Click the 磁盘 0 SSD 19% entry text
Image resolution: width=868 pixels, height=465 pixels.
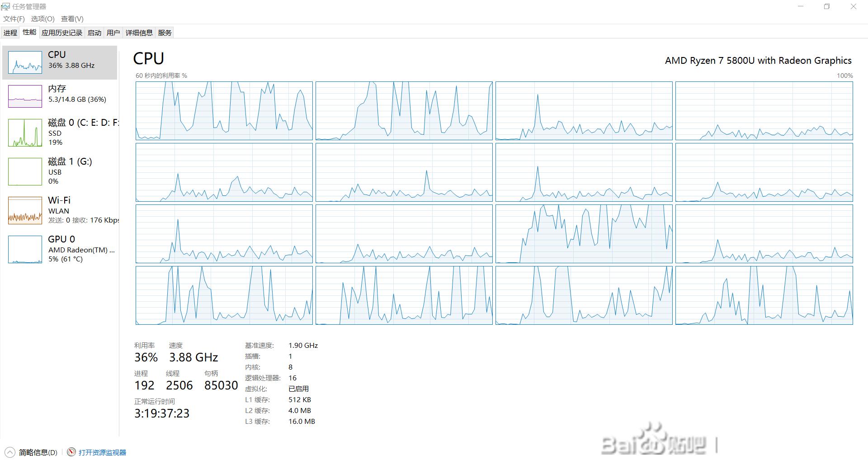coord(84,132)
